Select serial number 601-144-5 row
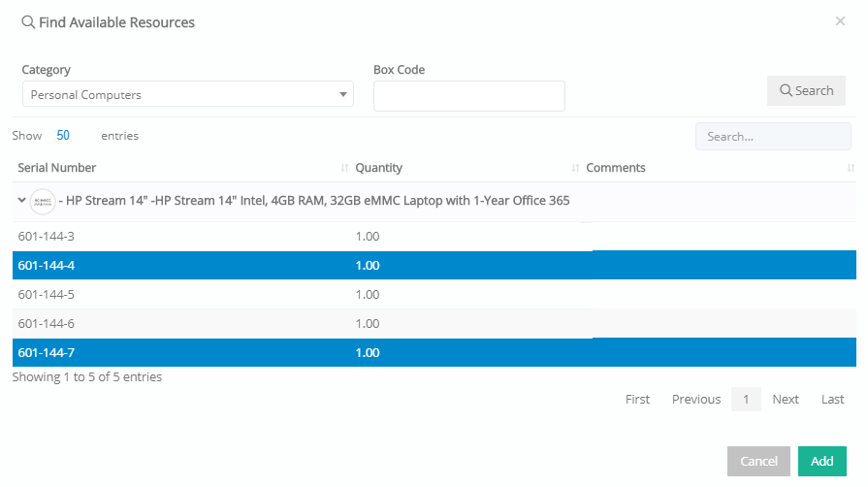The image size is (868, 487). coord(434,294)
